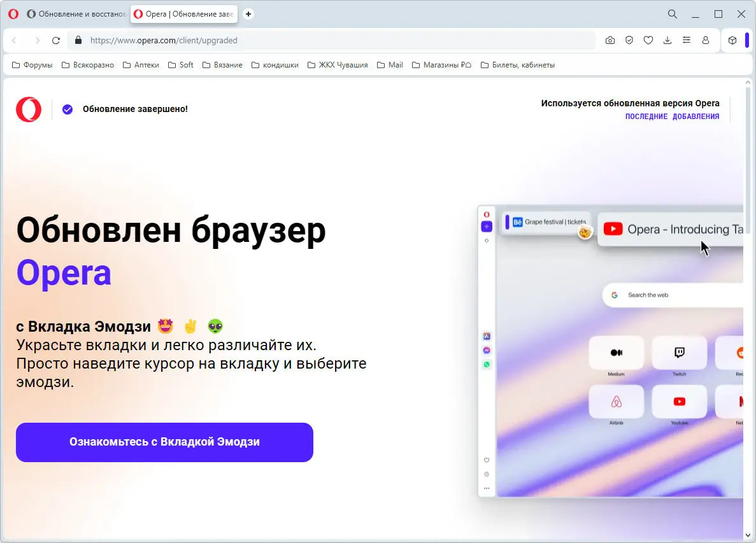Open the ad blocker shield icon

629,41
